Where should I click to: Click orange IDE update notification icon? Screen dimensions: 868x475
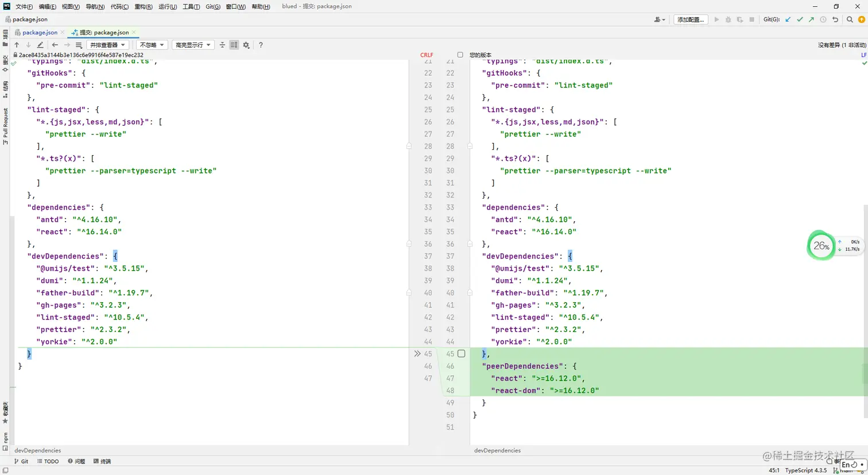(862, 20)
